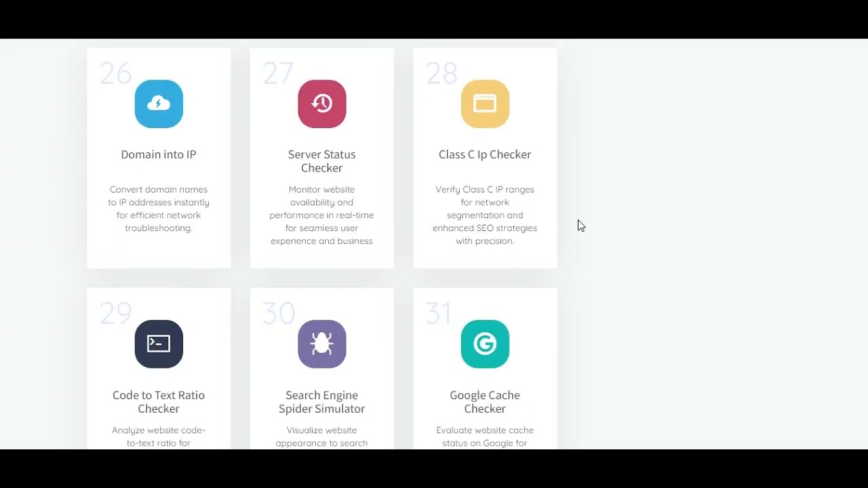Click the Class C Ip Checker window icon

click(x=485, y=104)
